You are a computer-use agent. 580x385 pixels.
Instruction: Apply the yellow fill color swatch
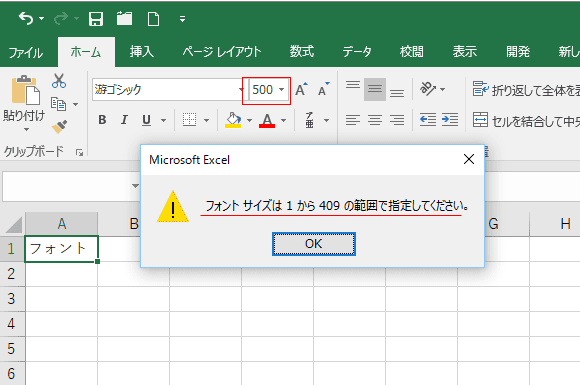coord(233,120)
